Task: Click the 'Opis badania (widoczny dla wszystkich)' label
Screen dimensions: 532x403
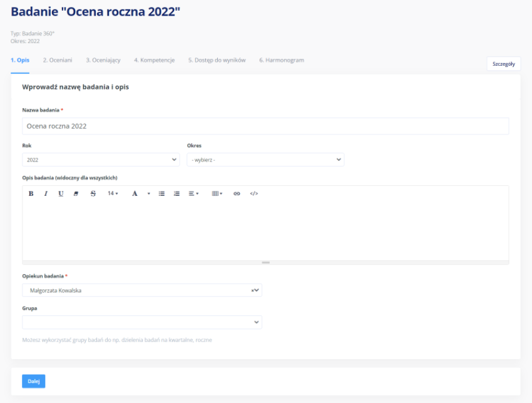Action: (70, 178)
